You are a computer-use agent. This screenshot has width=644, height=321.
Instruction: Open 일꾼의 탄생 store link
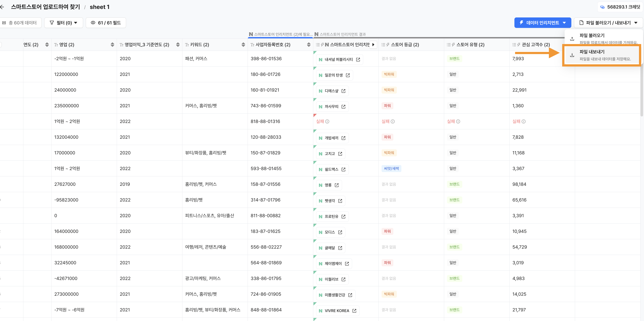(x=334, y=75)
